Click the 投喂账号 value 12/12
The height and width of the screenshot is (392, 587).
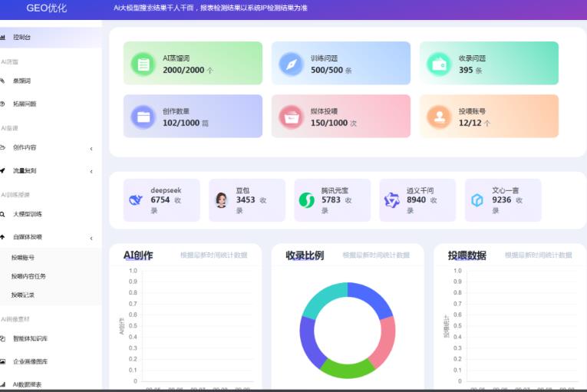[x=470, y=123]
